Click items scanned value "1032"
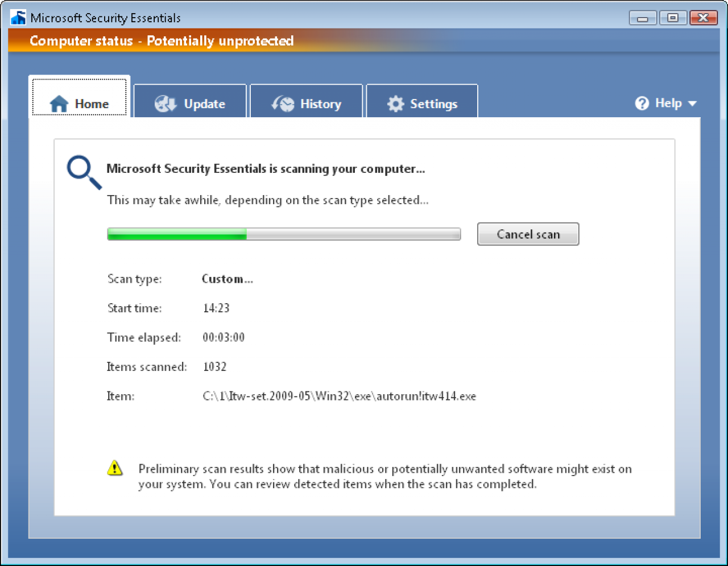The height and width of the screenshot is (566, 728). click(214, 366)
